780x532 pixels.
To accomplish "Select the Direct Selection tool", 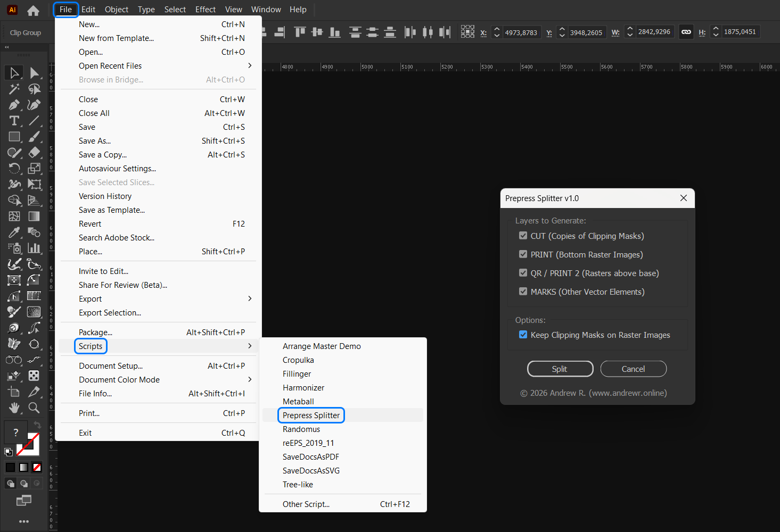I will pos(34,73).
